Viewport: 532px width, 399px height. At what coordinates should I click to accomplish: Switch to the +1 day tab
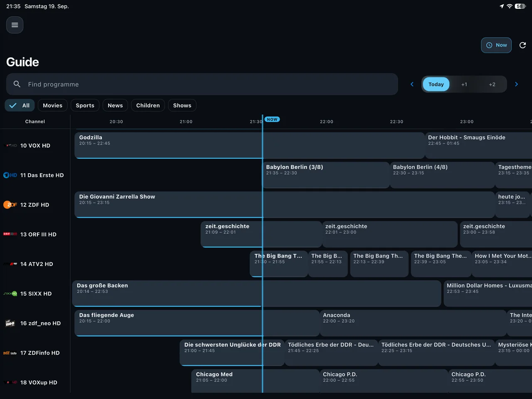(x=464, y=84)
